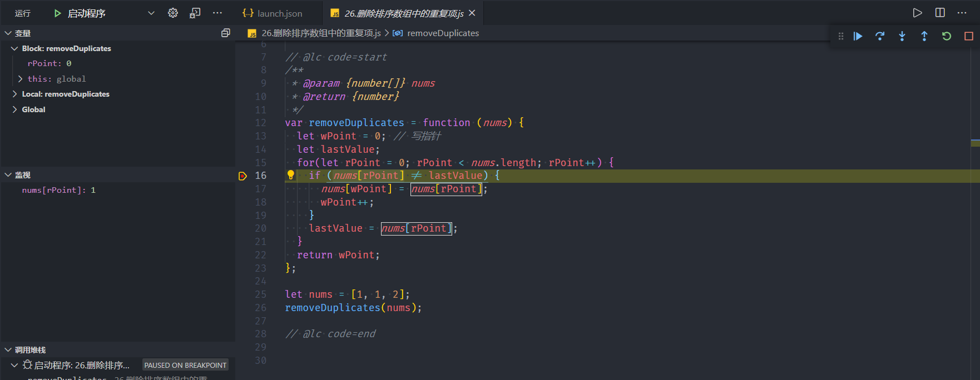Click the function name removeDuplicates on line 12
This screenshot has height=380, width=980.
[x=357, y=123]
